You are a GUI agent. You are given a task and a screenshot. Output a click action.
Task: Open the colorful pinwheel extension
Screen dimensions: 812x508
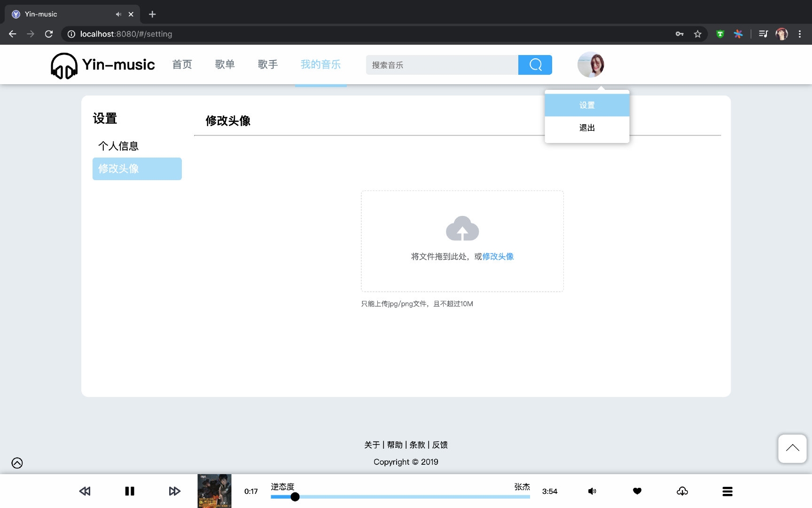coord(738,34)
